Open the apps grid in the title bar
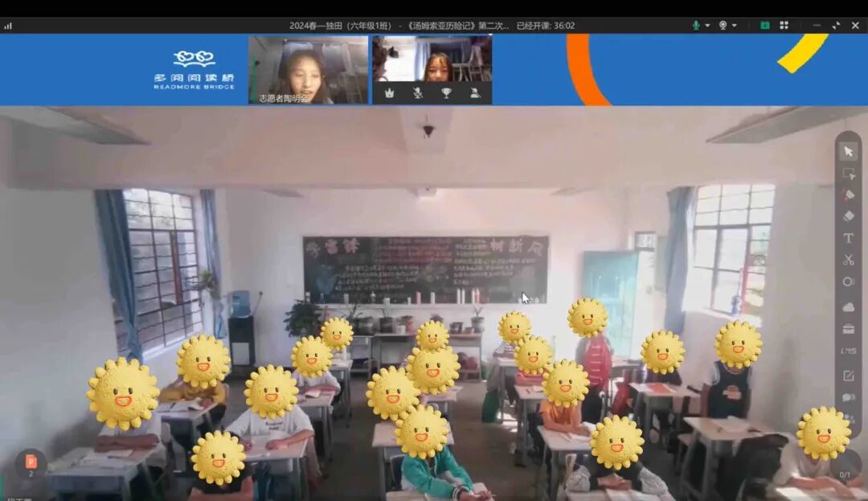Screen dimensions: 868x501 point(785,25)
